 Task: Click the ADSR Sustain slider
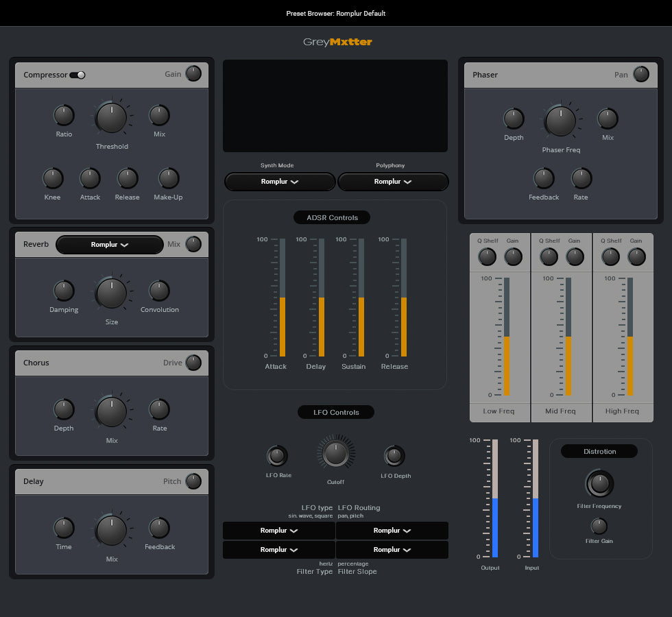(x=361, y=298)
